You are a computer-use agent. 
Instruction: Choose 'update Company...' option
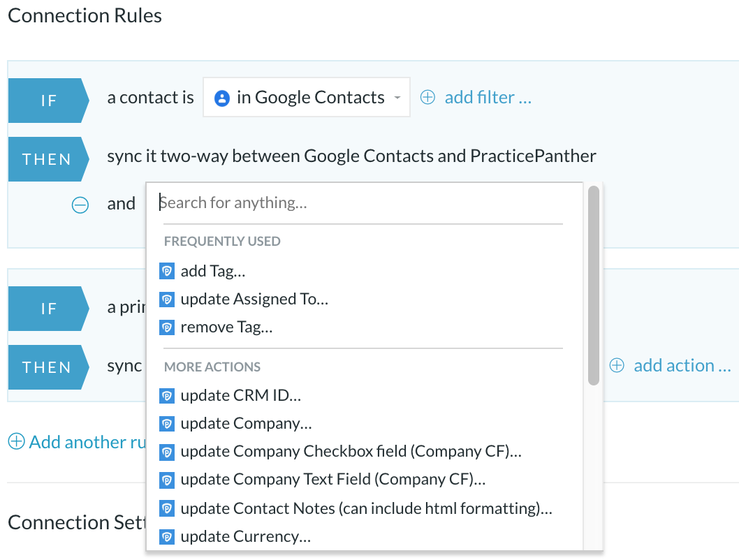tap(247, 423)
